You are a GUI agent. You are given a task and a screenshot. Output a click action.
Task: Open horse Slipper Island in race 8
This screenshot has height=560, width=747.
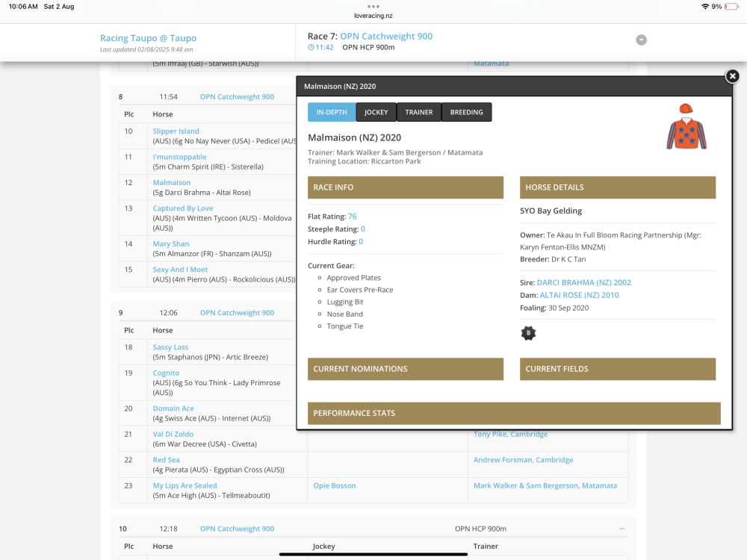tap(176, 131)
